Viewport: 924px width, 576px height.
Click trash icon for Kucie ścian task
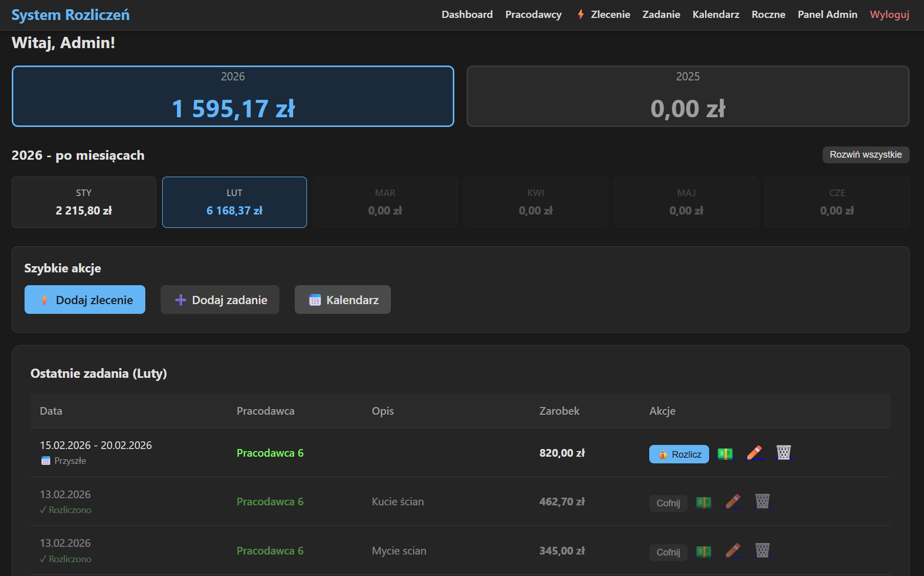coord(762,501)
